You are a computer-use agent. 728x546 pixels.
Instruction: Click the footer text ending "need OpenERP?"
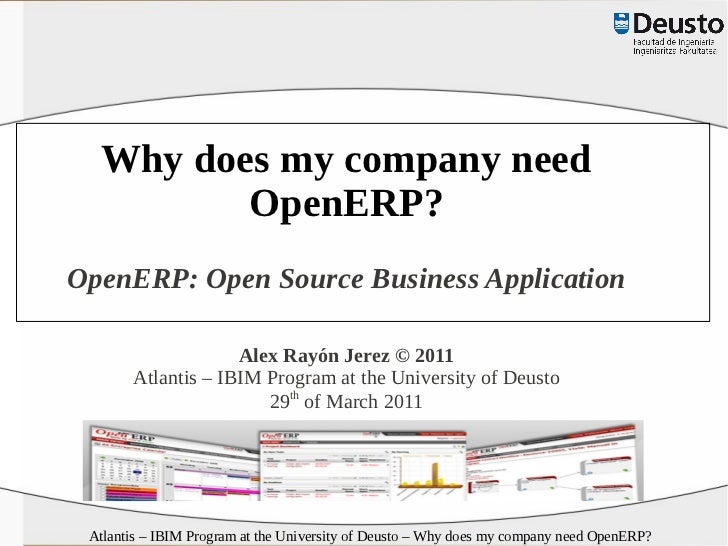coord(370,536)
